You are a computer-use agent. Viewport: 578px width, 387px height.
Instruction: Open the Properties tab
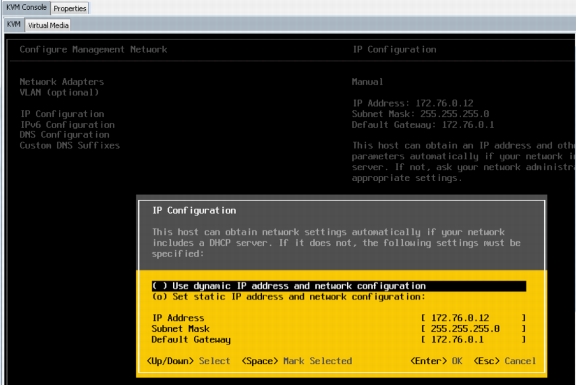(x=70, y=8)
